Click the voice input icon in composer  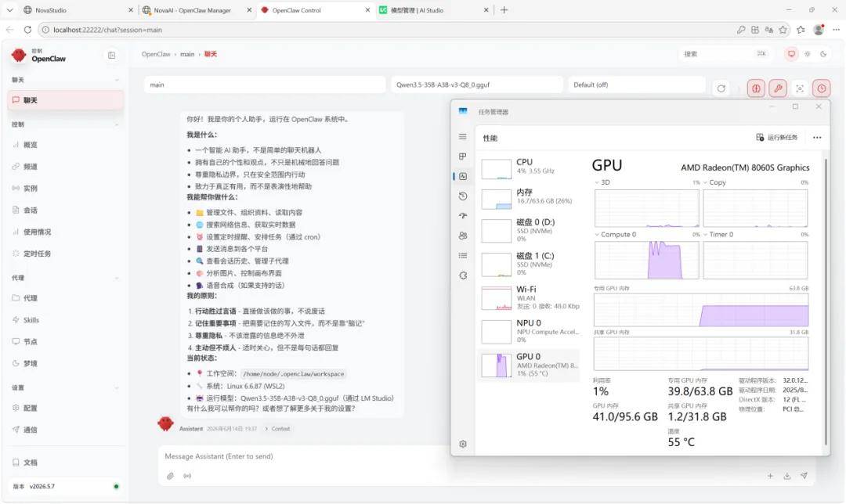pos(187,476)
